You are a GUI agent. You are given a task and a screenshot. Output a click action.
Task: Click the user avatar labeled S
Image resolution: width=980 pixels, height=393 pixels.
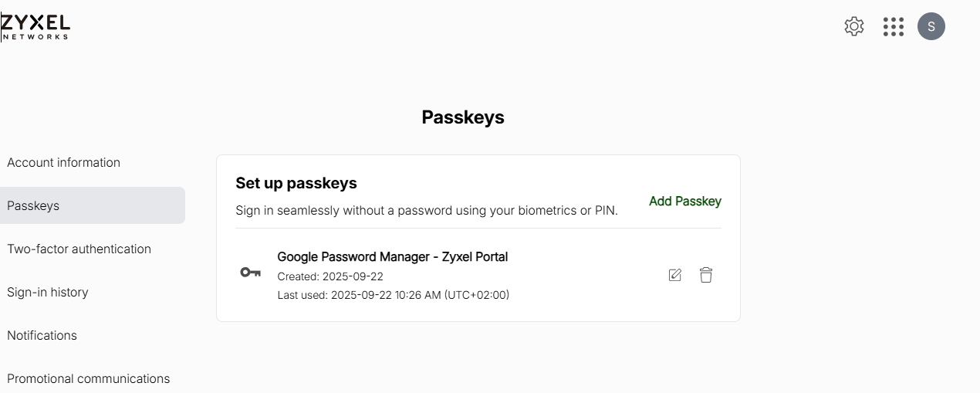(x=931, y=26)
